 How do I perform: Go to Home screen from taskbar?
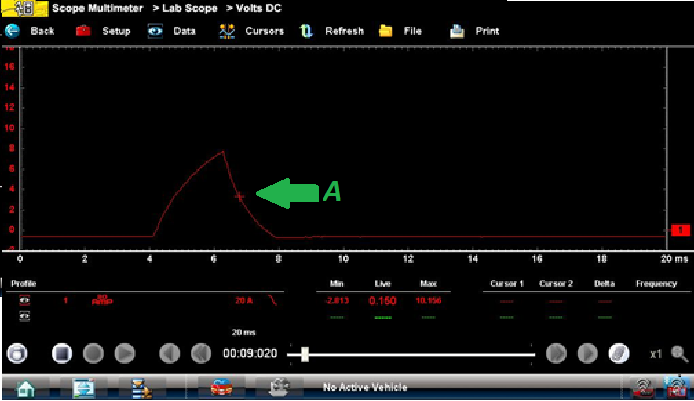click(26, 387)
